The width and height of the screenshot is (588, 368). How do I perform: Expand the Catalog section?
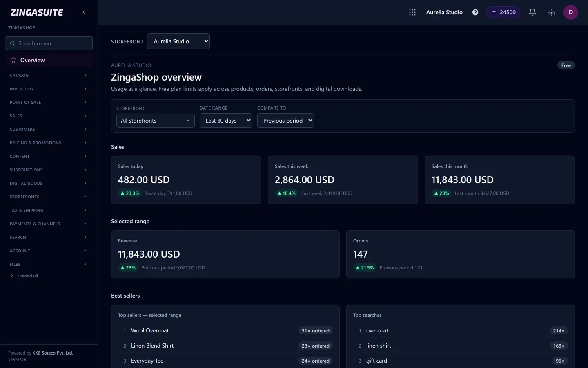pos(49,75)
